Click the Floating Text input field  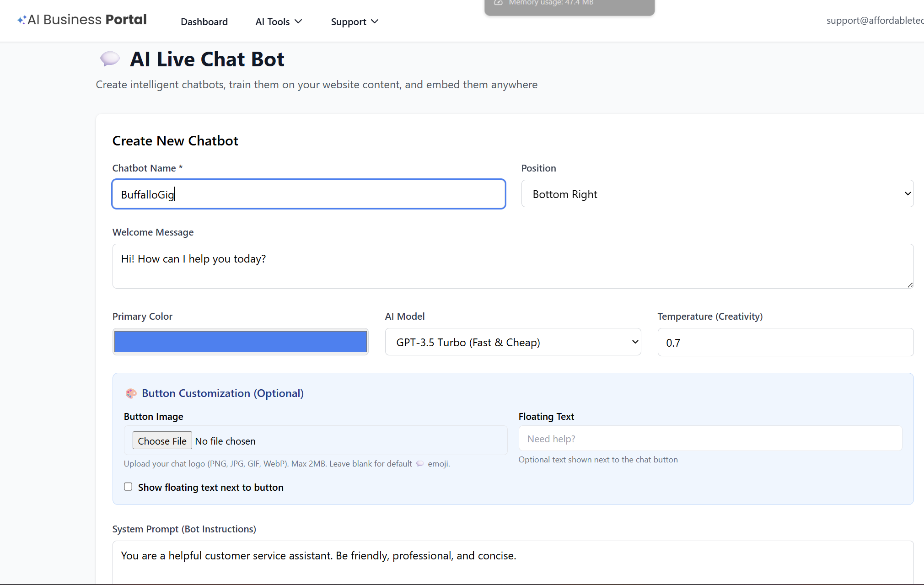(710, 439)
